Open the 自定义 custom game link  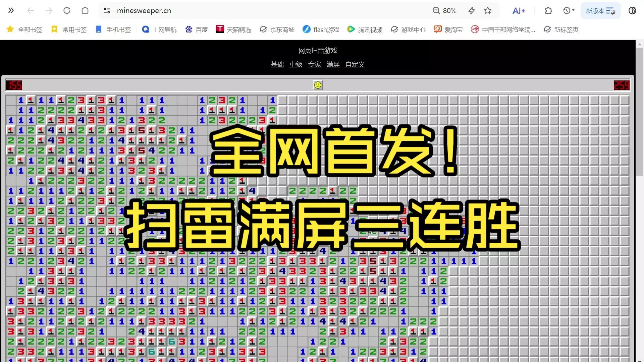355,64
